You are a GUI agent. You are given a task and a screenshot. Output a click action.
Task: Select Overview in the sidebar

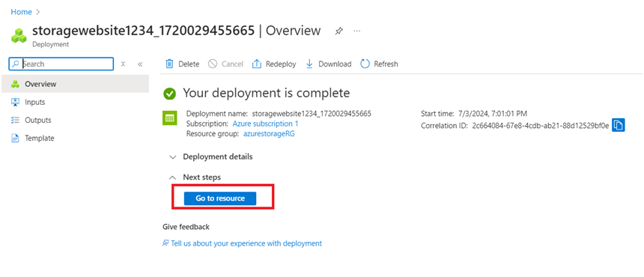point(74,84)
